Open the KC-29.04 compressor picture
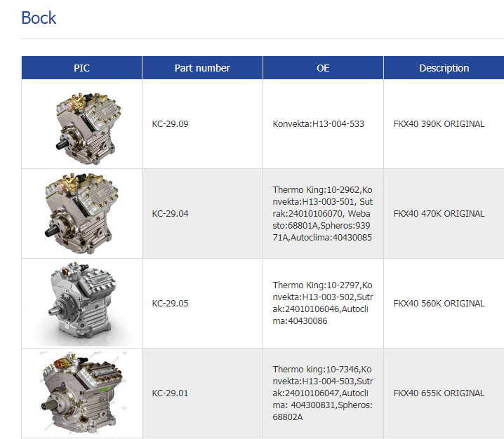This screenshot has height=439, width=504. click(81, 213)
